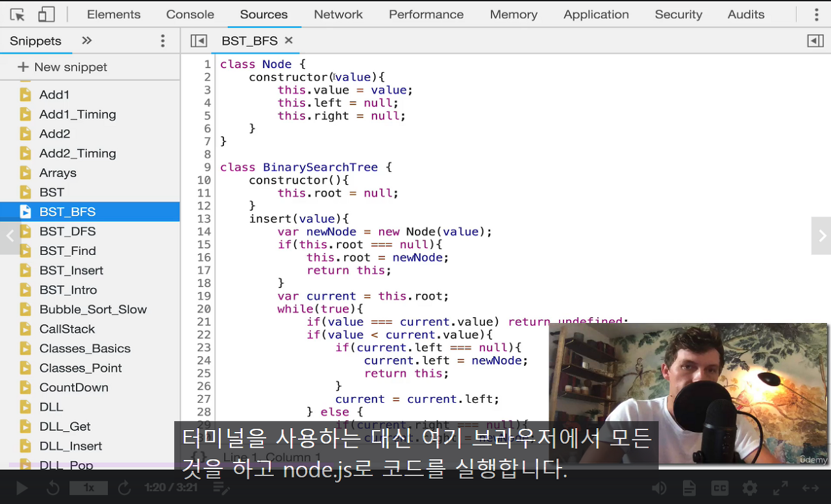
Task: Select the BST_BFS editor file tab
Action: pyautogui.click(x=249, y=41)
